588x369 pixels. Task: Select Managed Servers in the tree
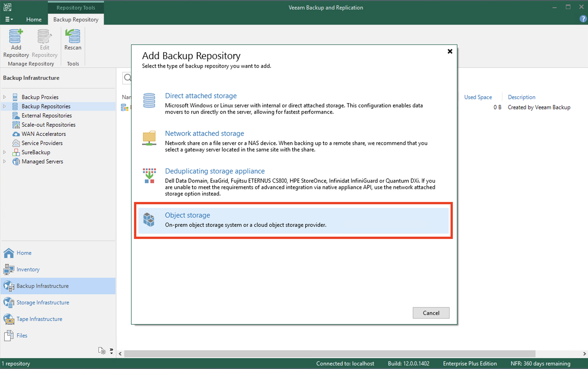42,161
